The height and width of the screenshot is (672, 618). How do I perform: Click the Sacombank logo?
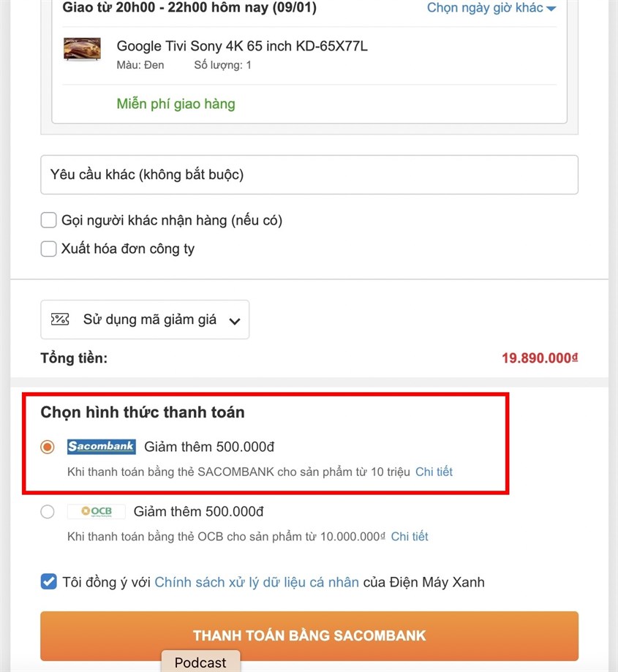coord(101,447)
